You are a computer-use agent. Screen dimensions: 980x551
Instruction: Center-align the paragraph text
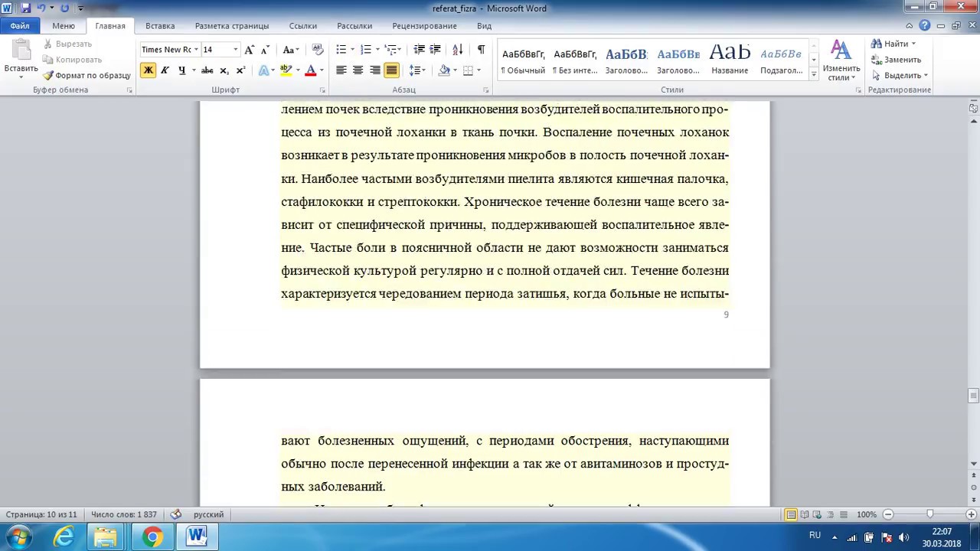358,70
